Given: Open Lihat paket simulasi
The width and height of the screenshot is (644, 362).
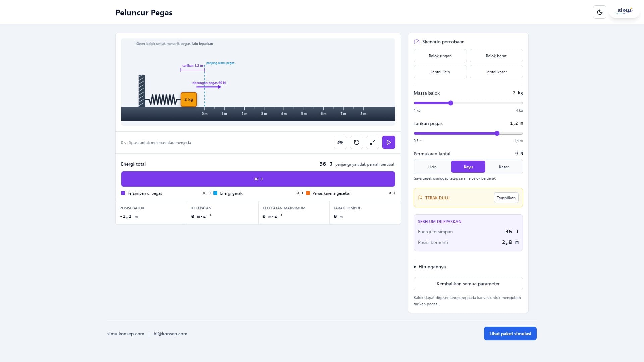Looking at the screenshot, I should (510, 334).
